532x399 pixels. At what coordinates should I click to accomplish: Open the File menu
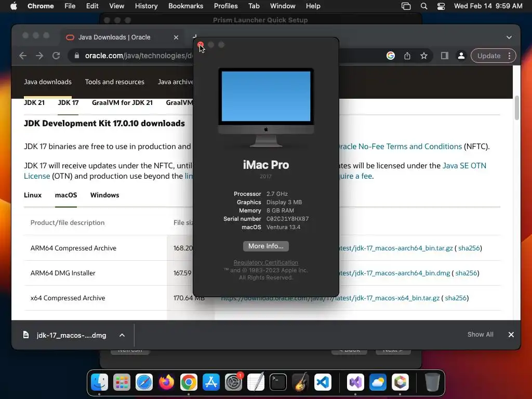[x=70, y=6]
